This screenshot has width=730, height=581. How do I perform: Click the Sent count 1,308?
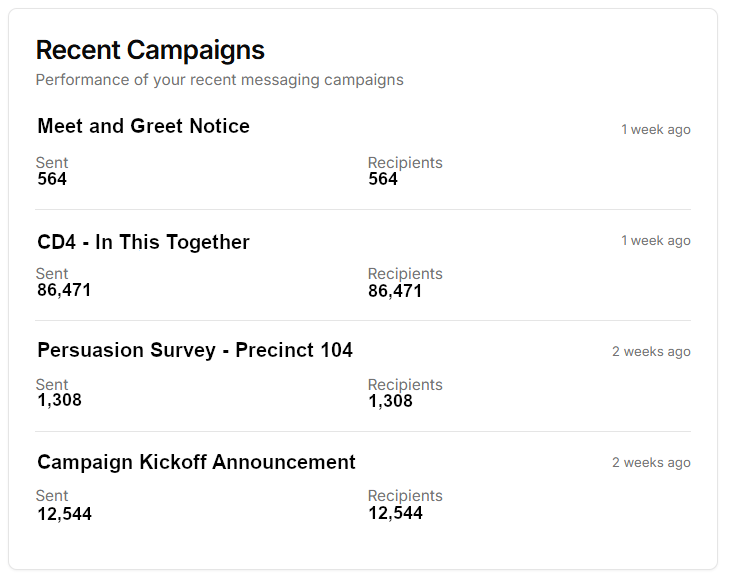pos(59,401)
